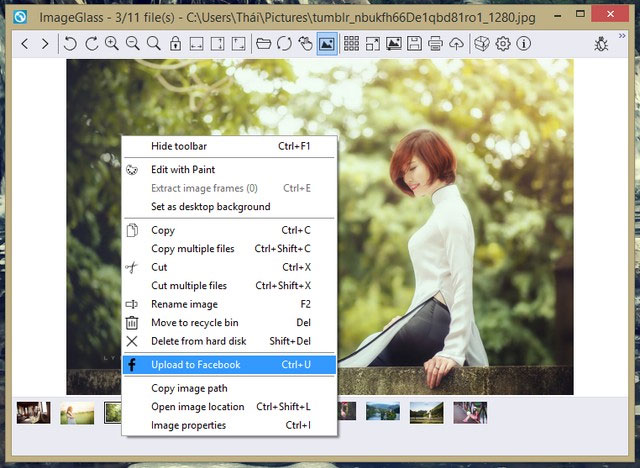Open settings gear icon in toolbar
The height and width of the screenshot is (468, 640).
click(503, 43)
